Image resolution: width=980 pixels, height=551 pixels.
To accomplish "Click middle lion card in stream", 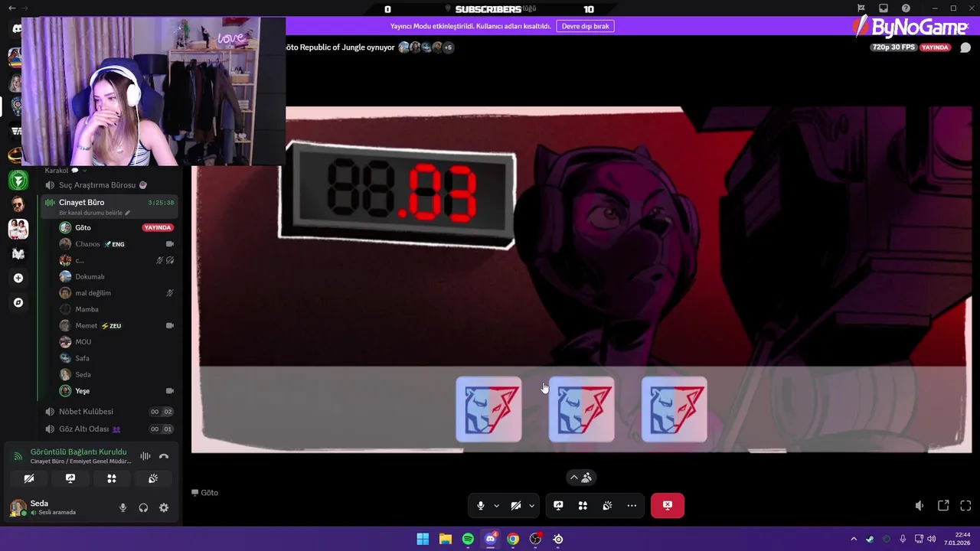I will 581,409.
